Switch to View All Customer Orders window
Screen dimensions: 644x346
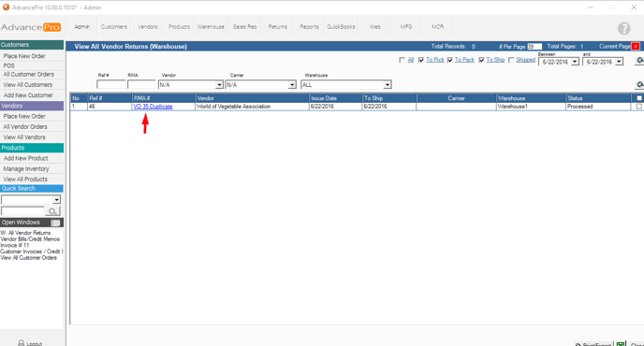(x=28, y=258)
